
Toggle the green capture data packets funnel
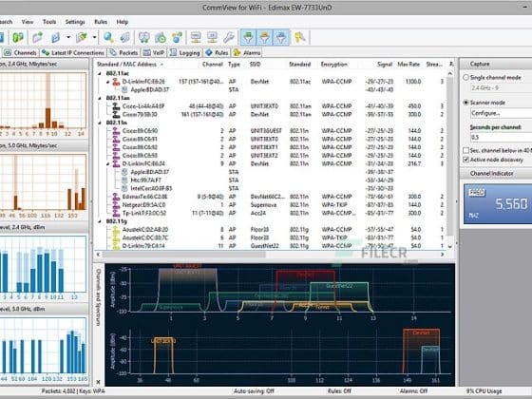(248, 37)
